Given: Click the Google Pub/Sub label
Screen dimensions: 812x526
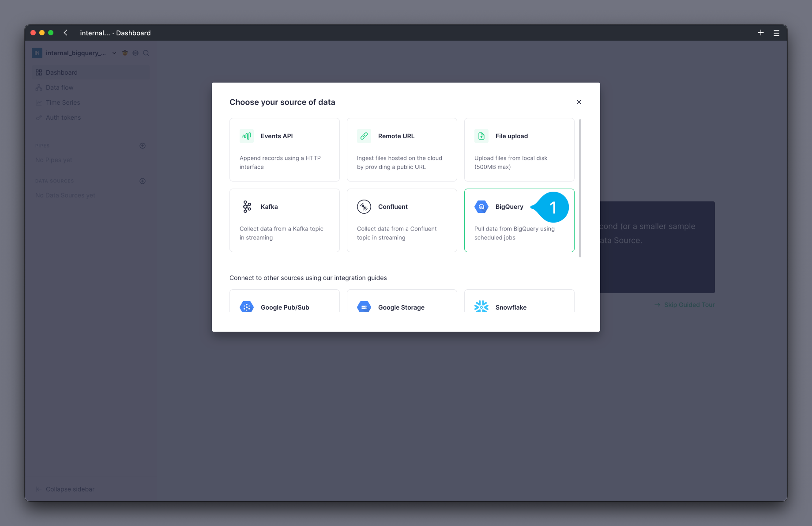Looking at the screenshot, I should 285,307.
